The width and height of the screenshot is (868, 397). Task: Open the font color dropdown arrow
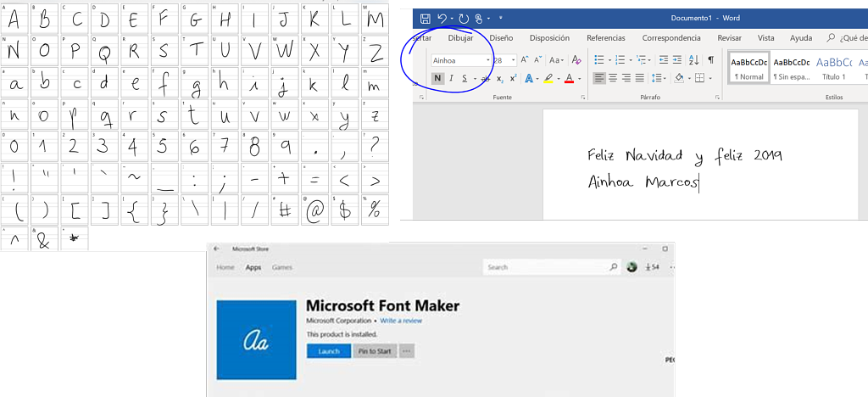579,79
